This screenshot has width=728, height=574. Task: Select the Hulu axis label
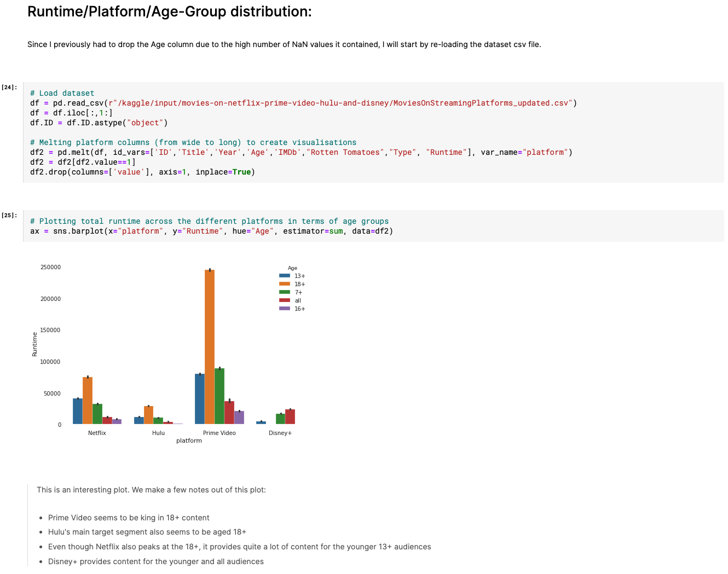coord(158,432)
